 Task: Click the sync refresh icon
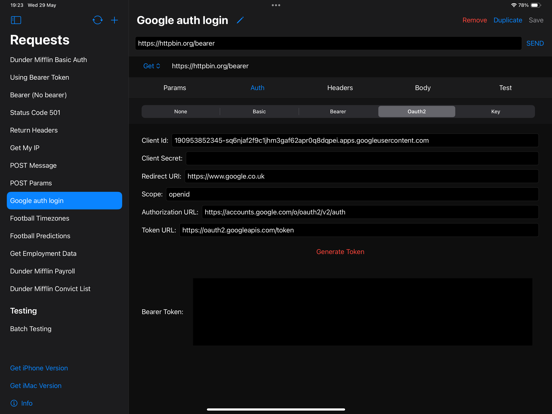[98, 20]
